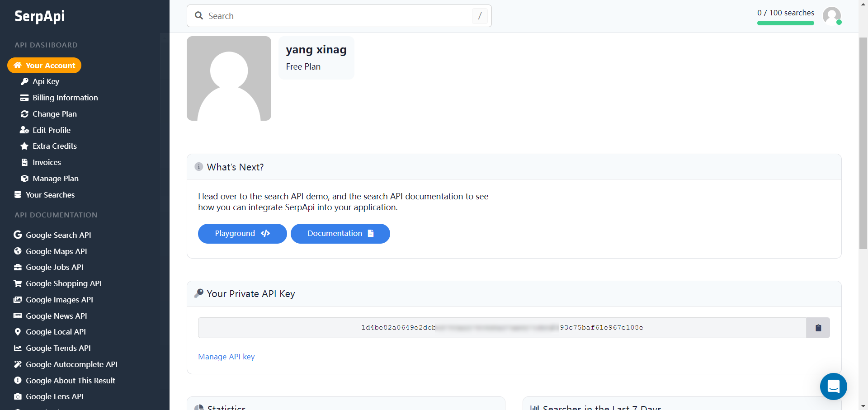Open the user avatar menu in header
868x410 pixels.
click(x=832, y=16)
